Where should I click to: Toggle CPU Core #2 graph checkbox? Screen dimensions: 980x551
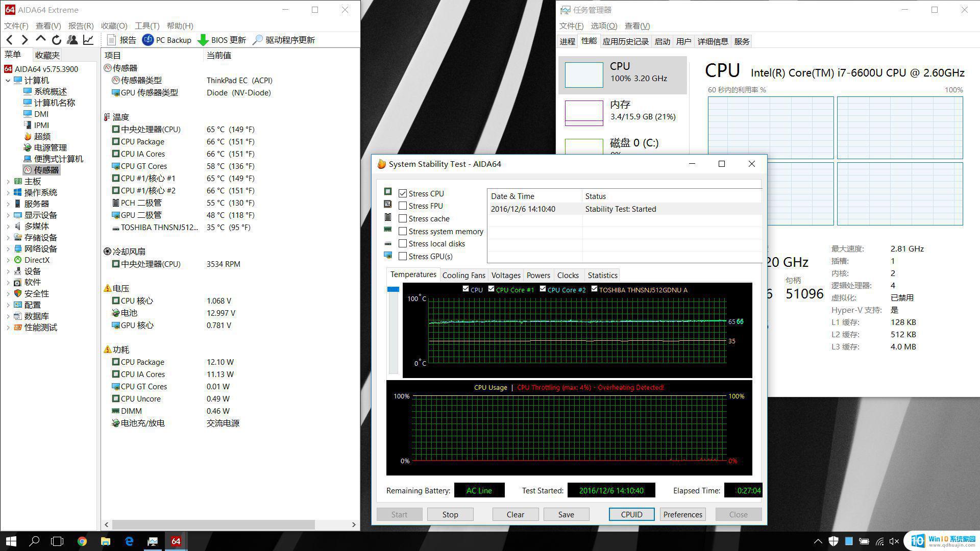(543, 289)
